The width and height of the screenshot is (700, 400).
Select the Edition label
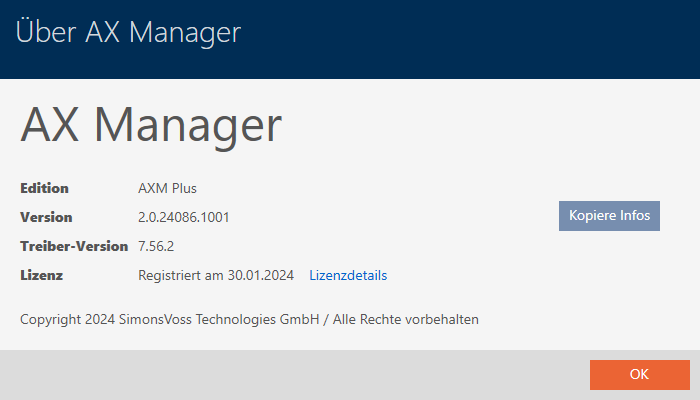click(44, 188)
